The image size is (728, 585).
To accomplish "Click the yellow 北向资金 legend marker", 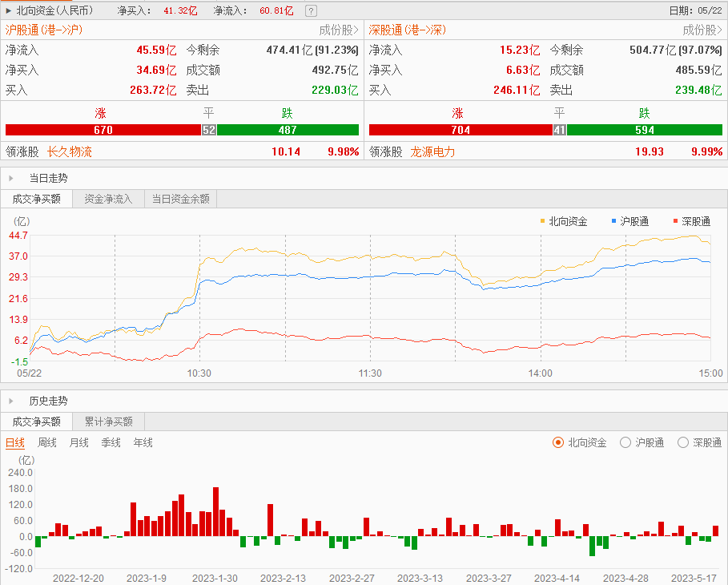I will coord(542,220).
